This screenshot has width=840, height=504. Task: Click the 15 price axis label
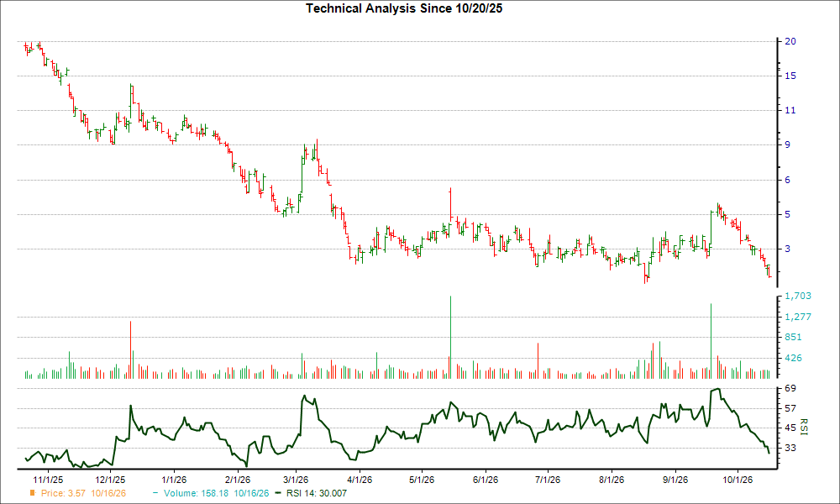coord(790,76)
